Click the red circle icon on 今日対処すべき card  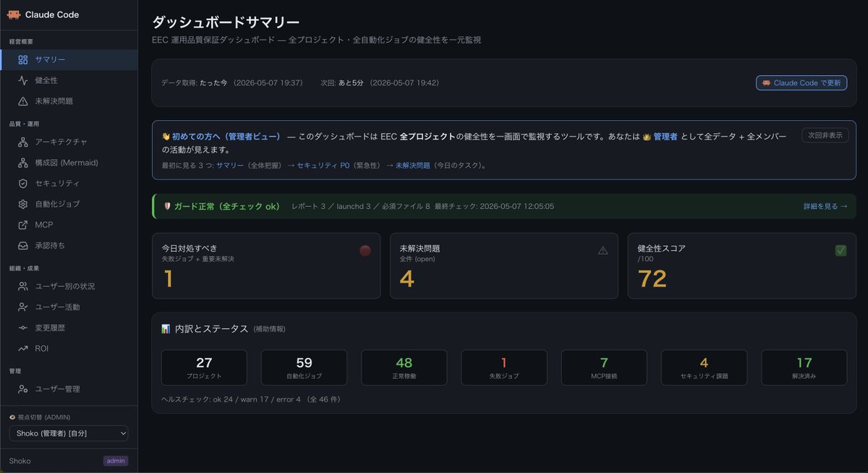pos(365,250)
